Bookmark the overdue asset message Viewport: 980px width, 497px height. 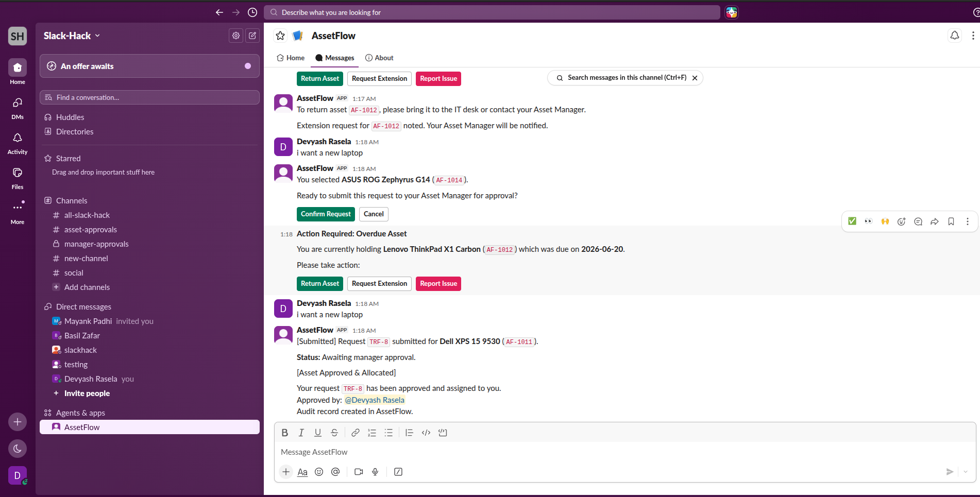(951, 221)
